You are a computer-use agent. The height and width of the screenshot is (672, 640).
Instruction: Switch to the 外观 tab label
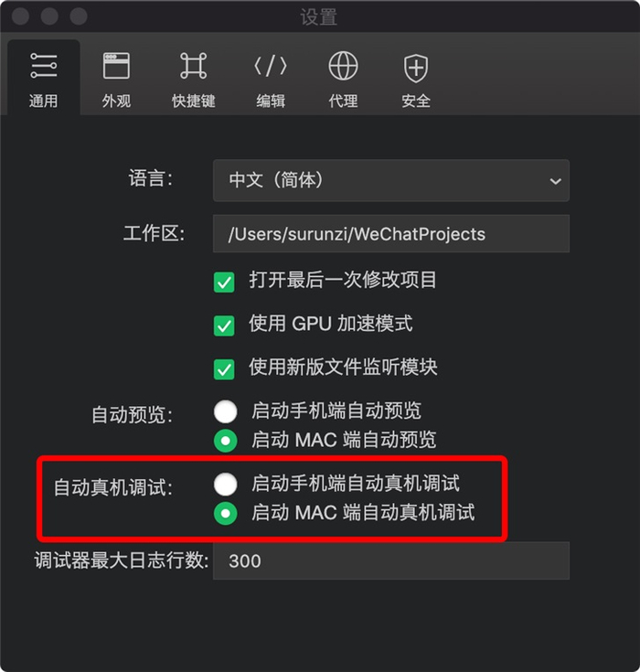(116, 101)
